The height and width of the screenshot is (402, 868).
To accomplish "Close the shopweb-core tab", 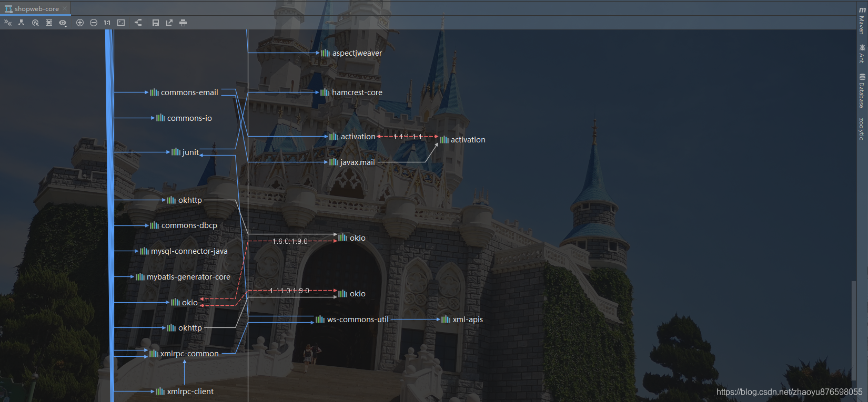I will (x=65, y=8).
